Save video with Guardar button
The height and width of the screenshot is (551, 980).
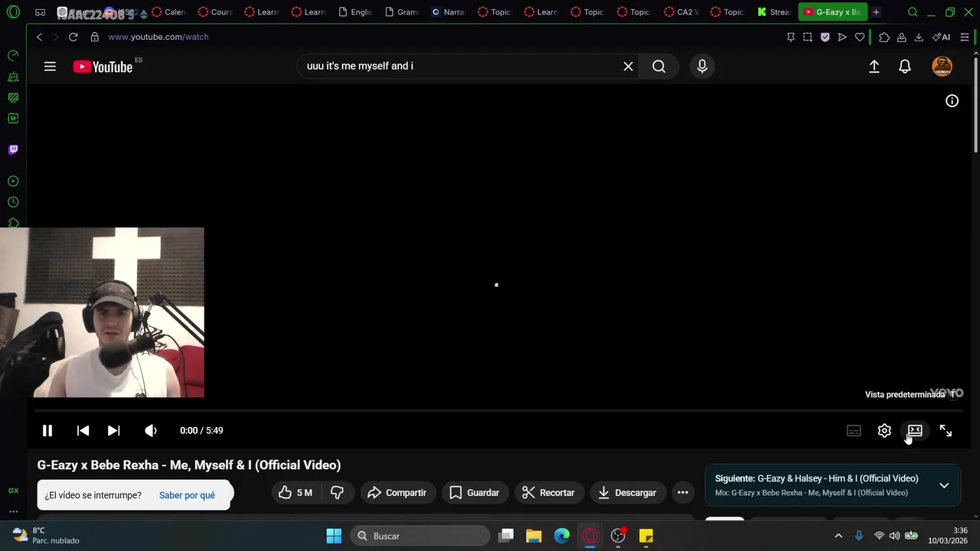click(x=474, y=493)
